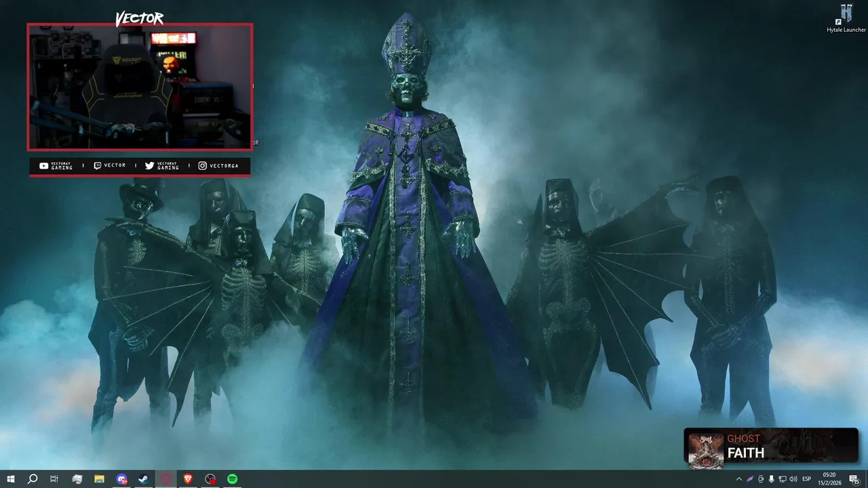Open Steam from the taskbar
868x488 pixels.
coord(144,479)
